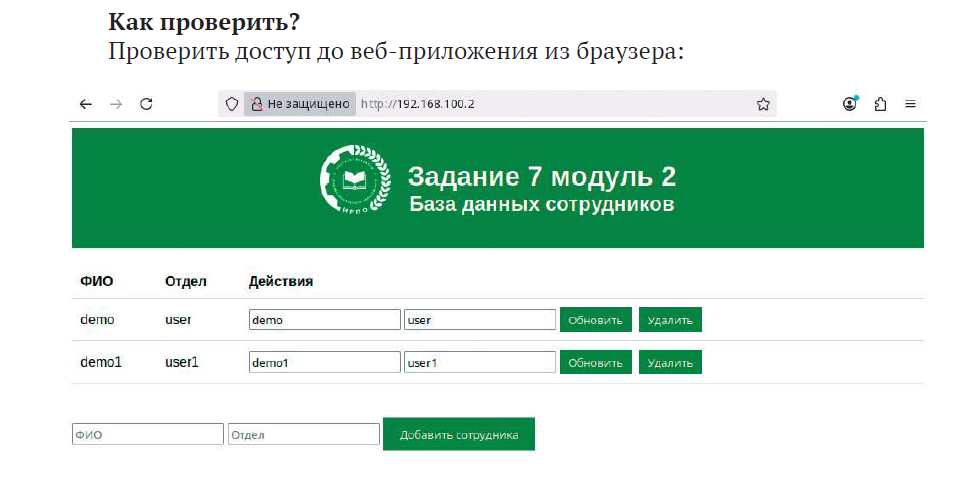Screen dimensions: 975x477
Task: Open the browser hamburger menu
Action: point(910,104)
